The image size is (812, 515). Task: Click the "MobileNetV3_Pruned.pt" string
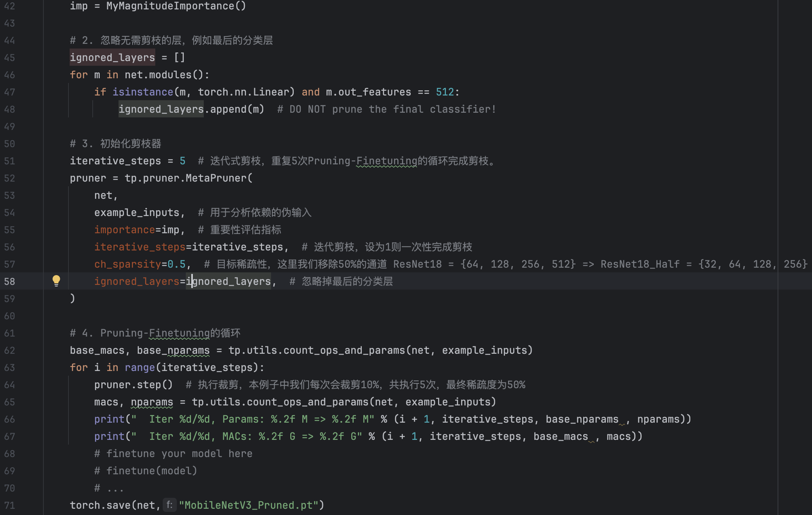tap(249, 505)
